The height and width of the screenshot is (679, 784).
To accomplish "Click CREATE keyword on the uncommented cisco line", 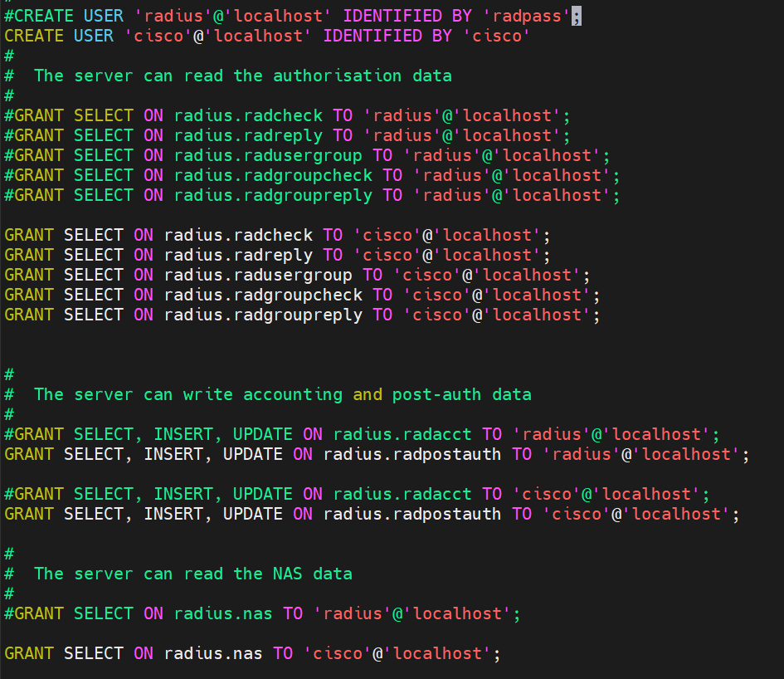I will coord(34,36).
